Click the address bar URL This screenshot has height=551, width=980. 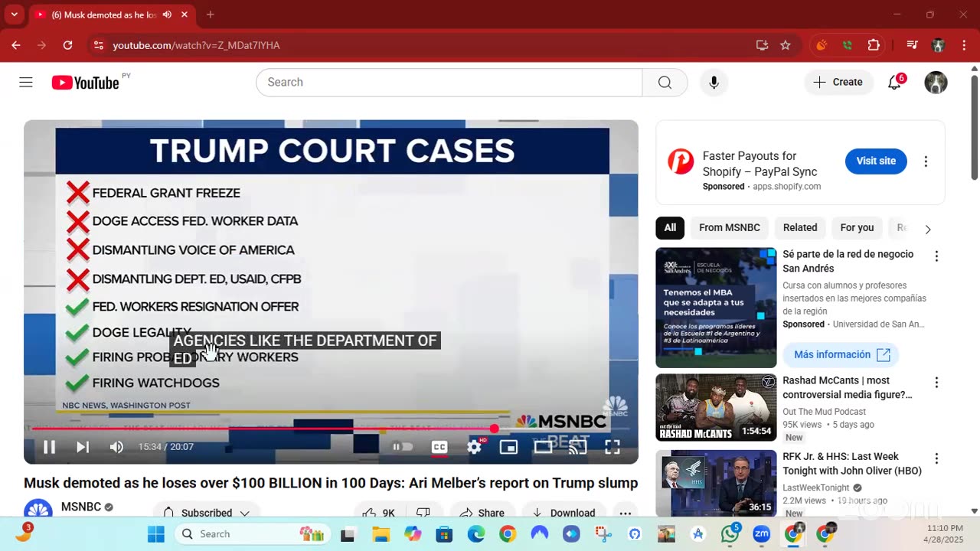coord(197,45)
